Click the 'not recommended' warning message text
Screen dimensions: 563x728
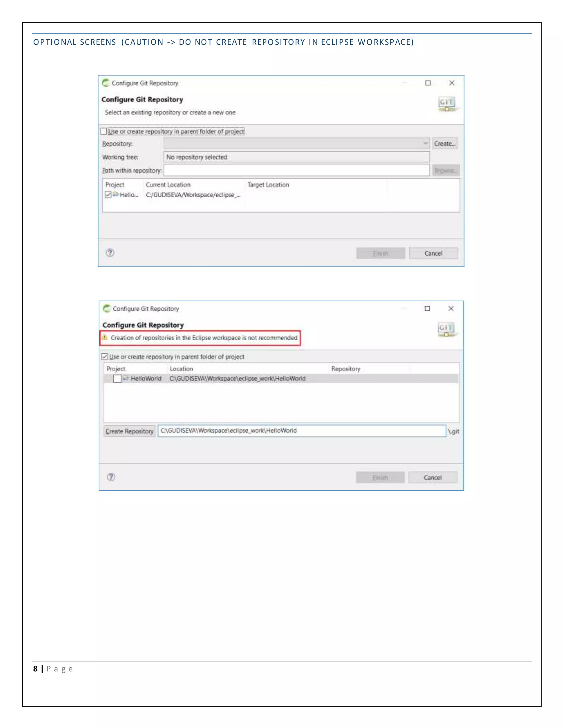(204, 338)
